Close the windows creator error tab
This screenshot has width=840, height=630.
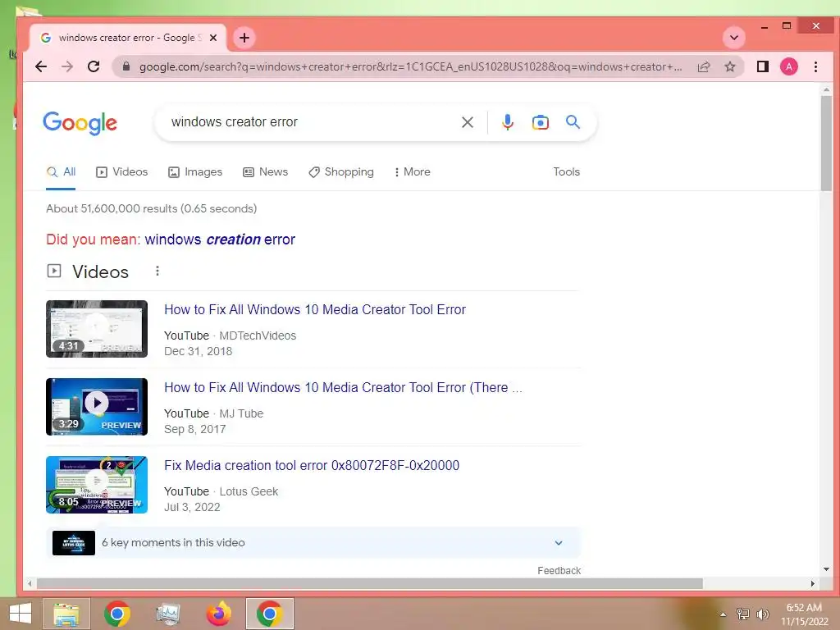(213, 38)
